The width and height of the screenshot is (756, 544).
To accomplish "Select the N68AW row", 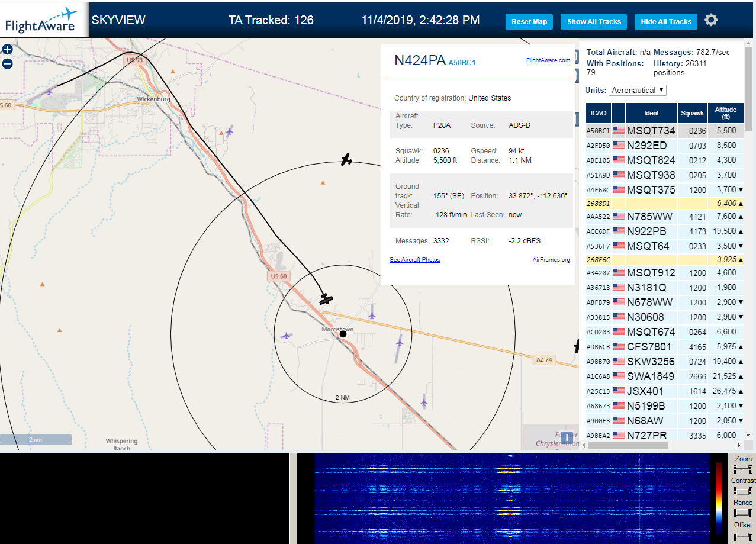I will (665, 420).
